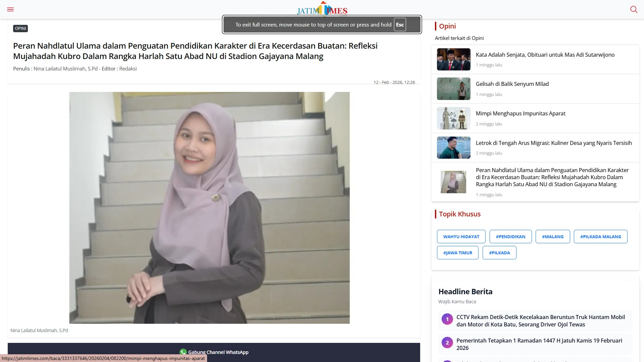This screenshot has height=362, width=644.
Task: Click the #JAWA TIMUR tag
Action: point(457,252)
